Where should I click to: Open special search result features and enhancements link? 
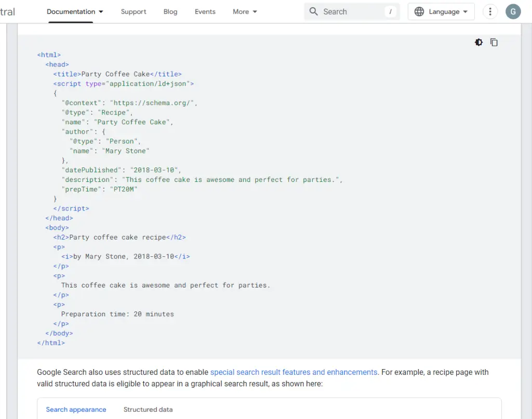pyautogui.click(x=294, y=372)
